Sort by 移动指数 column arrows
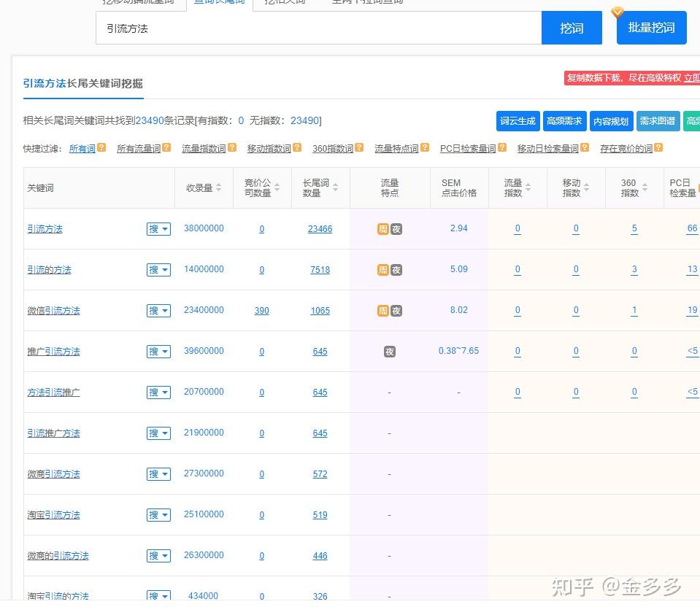The width and height of the screenshot is (700, 615). pos(587,187)
